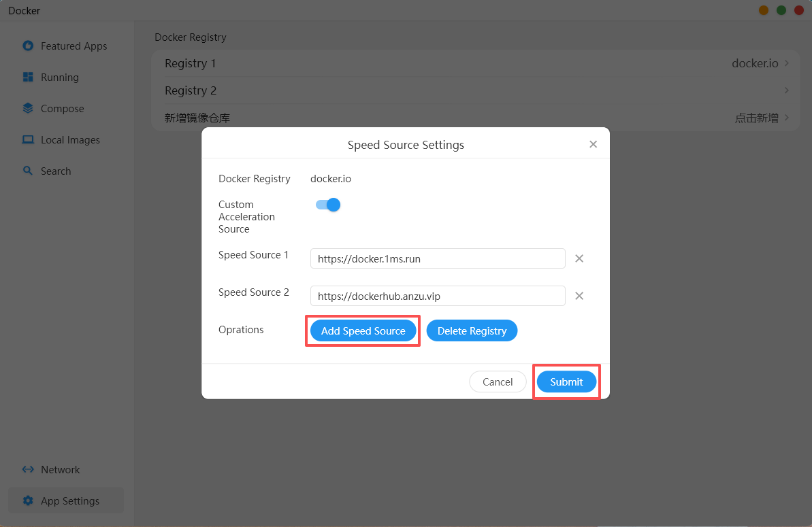This screenshot has width=812, height=527.
Task: Click the Local Images laptop icon
Action: pyautogui.click(x=28, y=139)
